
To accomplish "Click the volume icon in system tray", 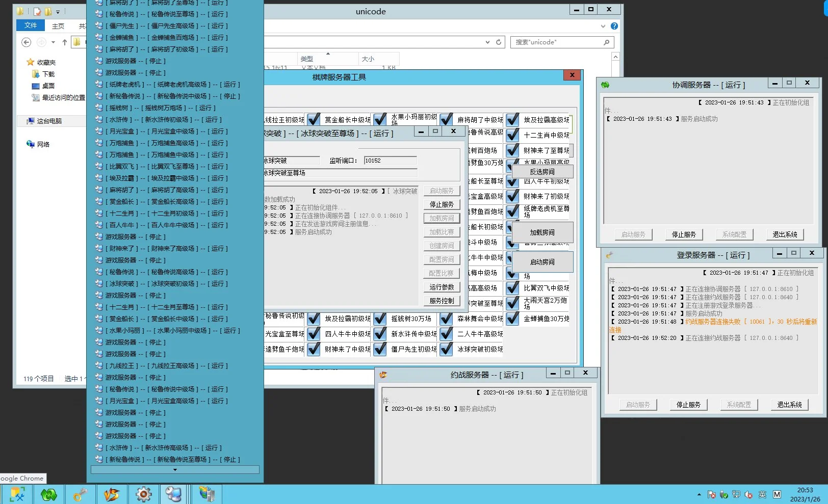I will 748,494.
